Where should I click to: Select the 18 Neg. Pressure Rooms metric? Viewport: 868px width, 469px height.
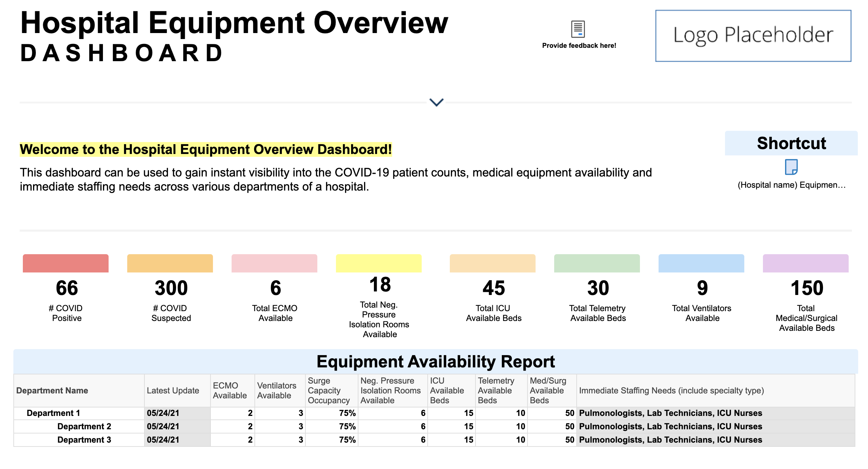380,285
